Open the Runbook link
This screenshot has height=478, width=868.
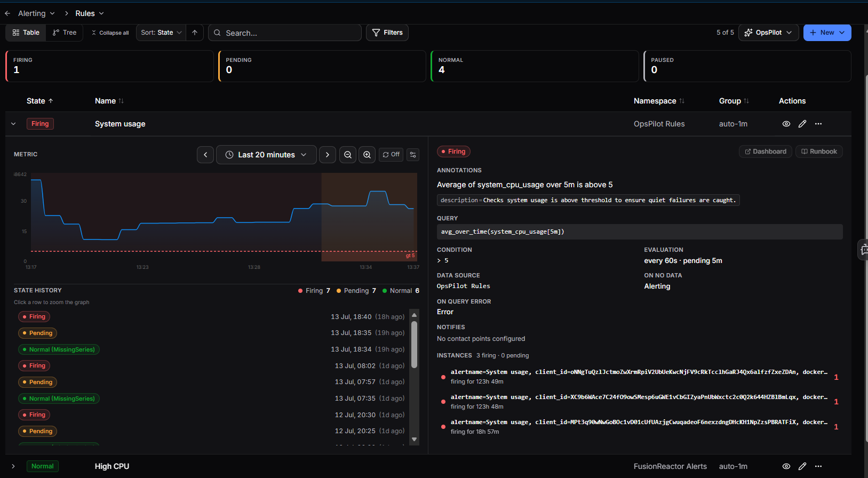[x=819, y=152]
